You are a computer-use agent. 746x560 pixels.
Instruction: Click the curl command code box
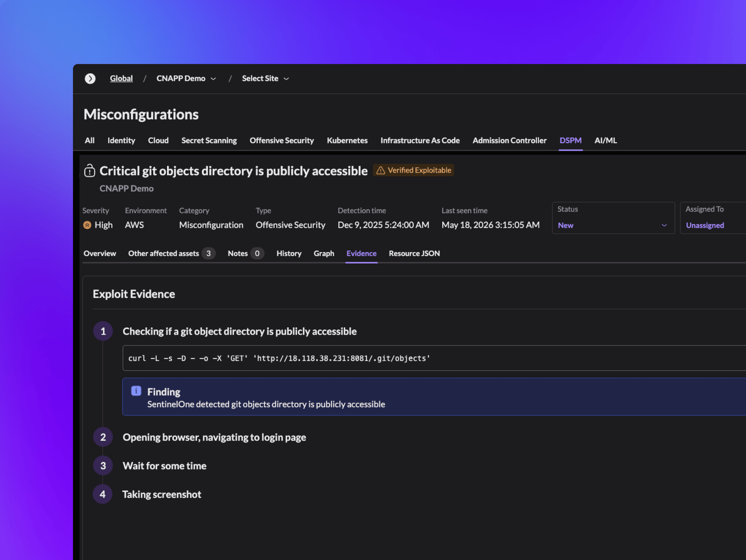434,358
